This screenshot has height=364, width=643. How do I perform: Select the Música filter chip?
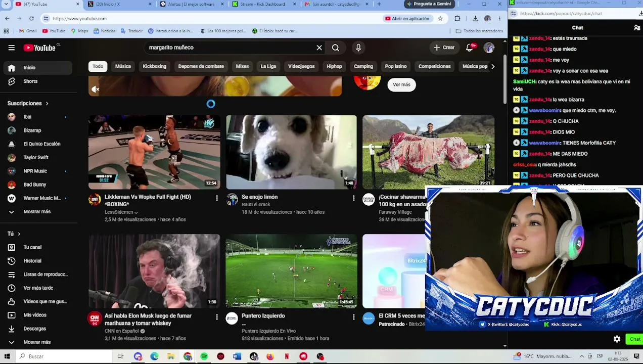pyautogui.click(x=123, y=66)
